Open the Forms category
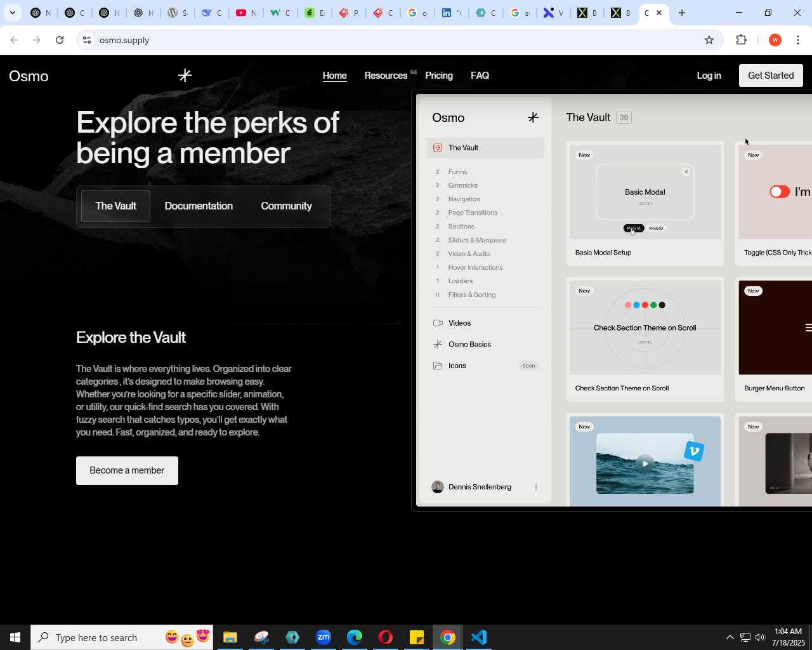 (x=457, y=172)
